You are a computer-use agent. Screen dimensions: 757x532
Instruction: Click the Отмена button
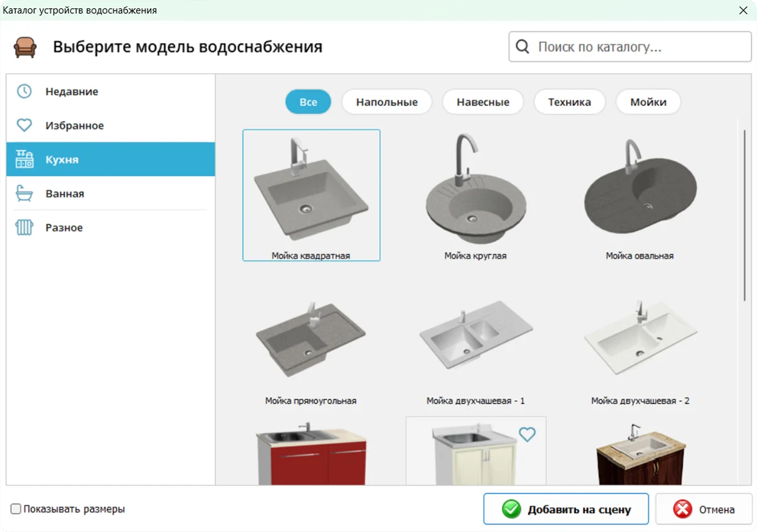tap(704, 509)
